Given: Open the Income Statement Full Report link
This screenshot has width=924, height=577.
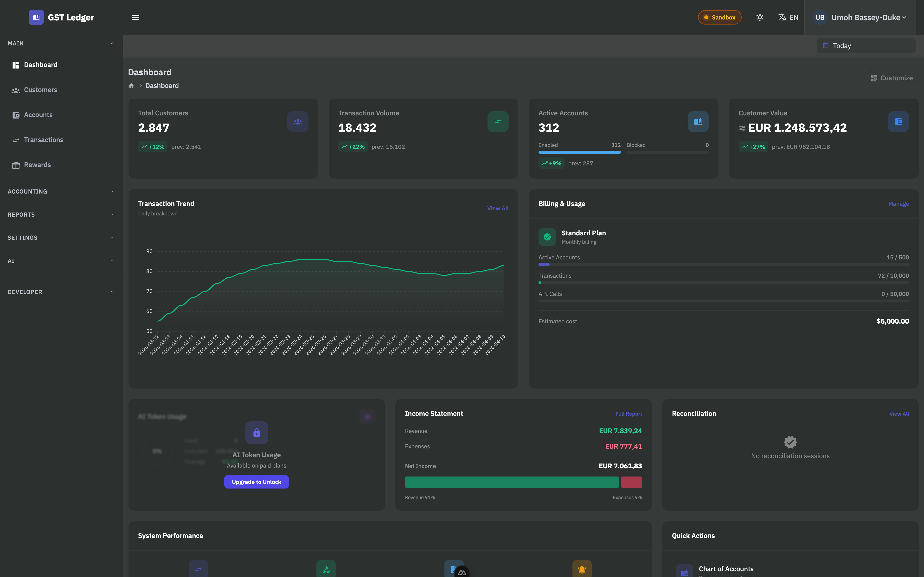Looking at the screenshot, I should click(x=628, y=414).
